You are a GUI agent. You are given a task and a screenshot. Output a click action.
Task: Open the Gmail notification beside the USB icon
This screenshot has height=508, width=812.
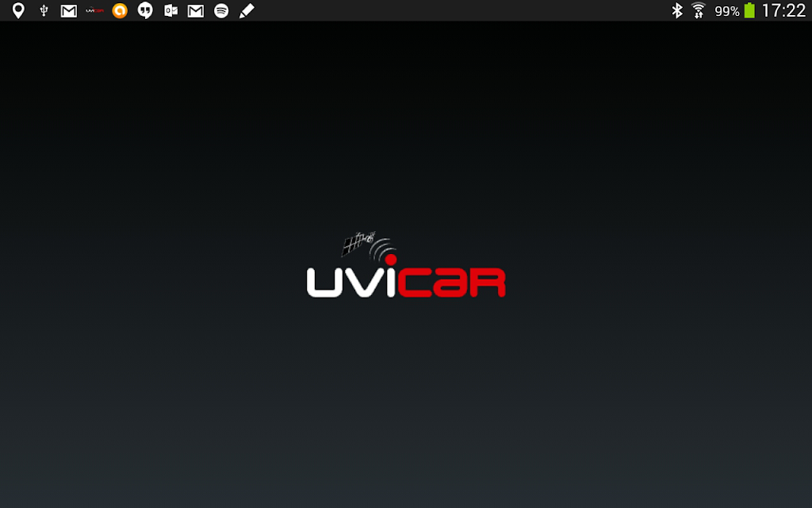tap(69, 11)
